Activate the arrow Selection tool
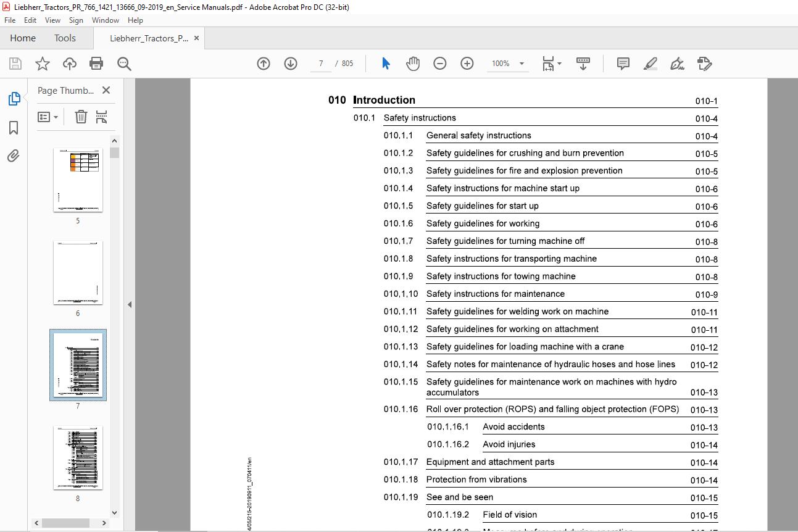 tap(386, 64)
